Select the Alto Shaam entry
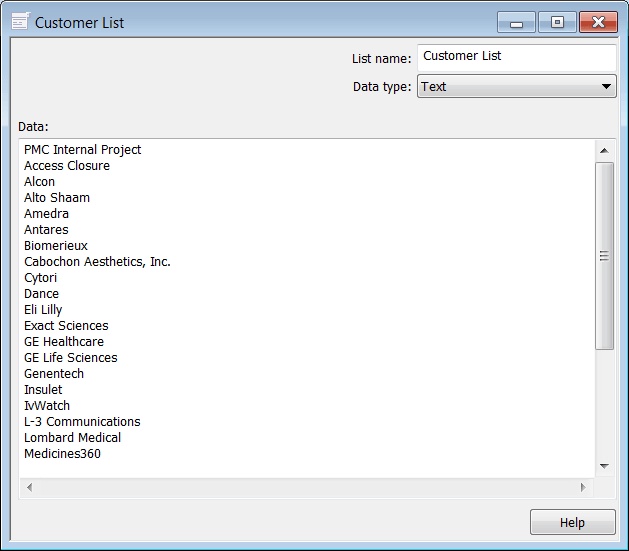Viewport: 629px width, 551px height. coord(57,198)
